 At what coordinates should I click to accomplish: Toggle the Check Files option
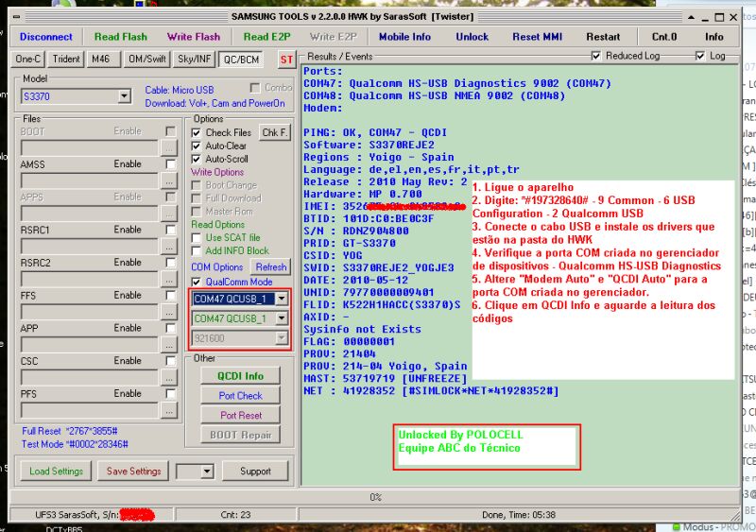tap(197, 132)
